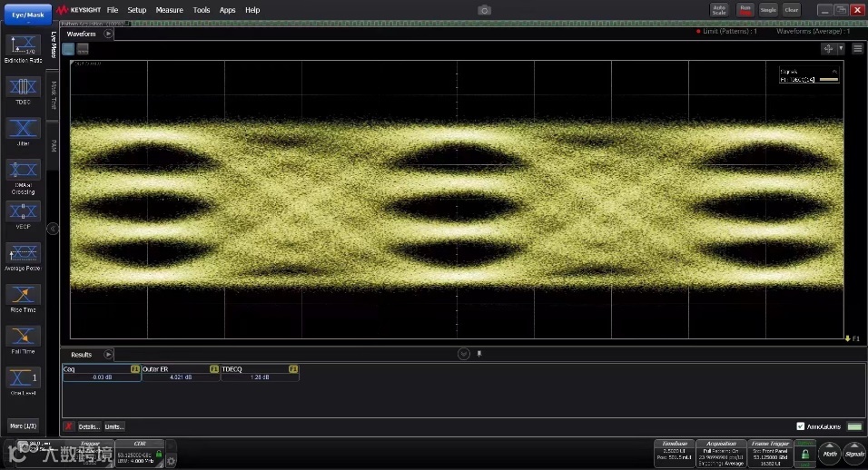Click the F1 signal color swatch in the legend
The image size is (868, 470).
click(829, 80)
